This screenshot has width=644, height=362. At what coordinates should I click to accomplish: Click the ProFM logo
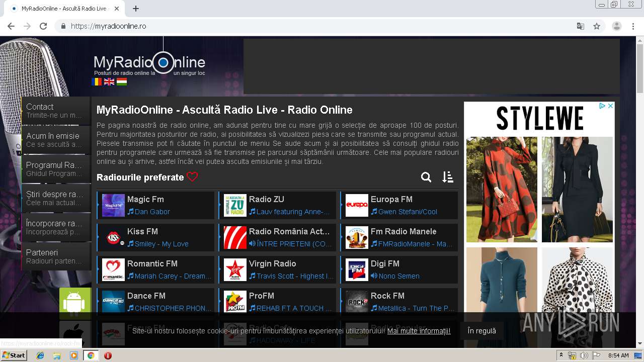[x=235, y=302]
